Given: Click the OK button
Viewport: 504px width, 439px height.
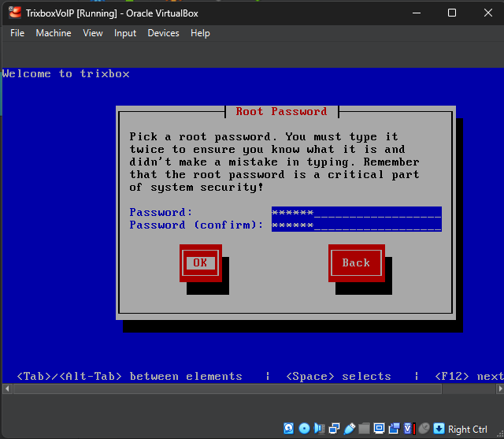Looking at the screenshot, I should pyautogui.click(x=201, y=263).
